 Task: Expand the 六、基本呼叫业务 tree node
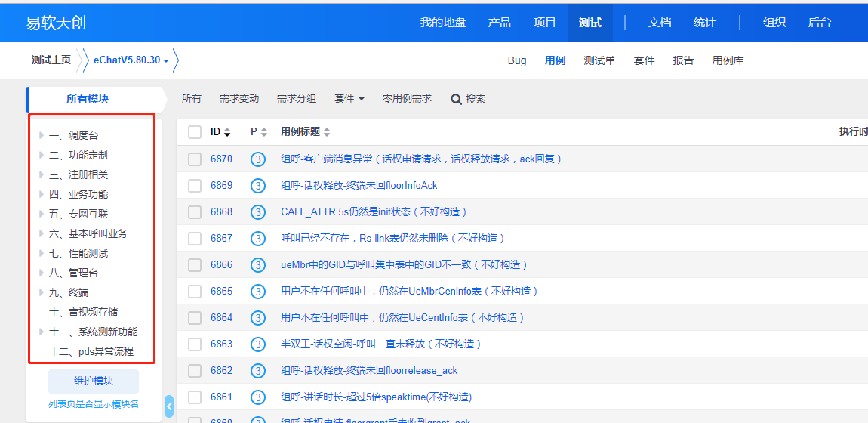pyautogui.click(x=42, y=234)
